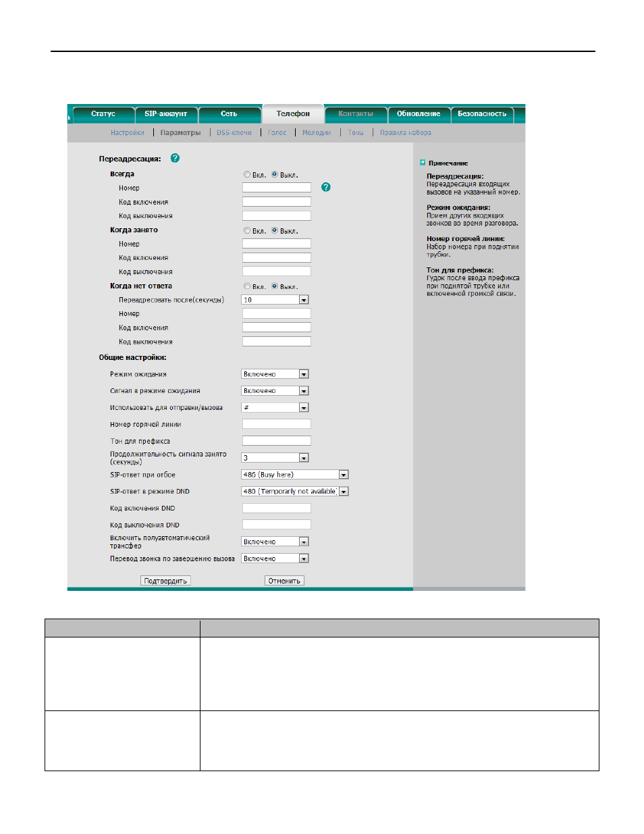Image resolution: width=644 pixels, height=834 pixels.
Task: Click the Подтвердить button
Action: coord(166,581)
